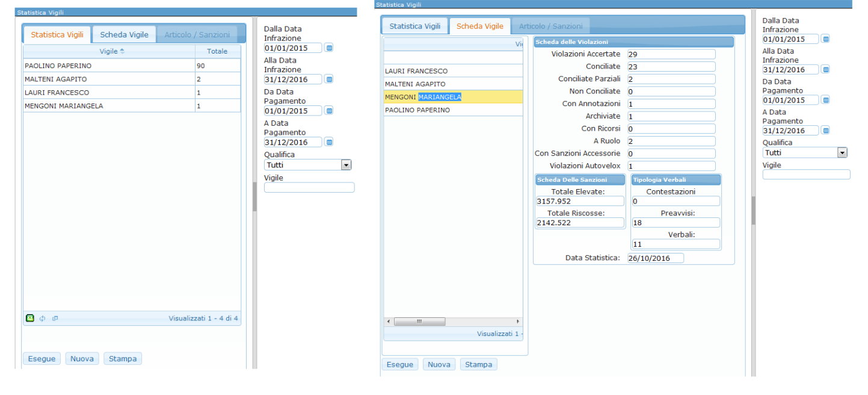The image size is (868, 395).
Task: Expand the Qualifica dropdown in the right panel
Action: 842,153
